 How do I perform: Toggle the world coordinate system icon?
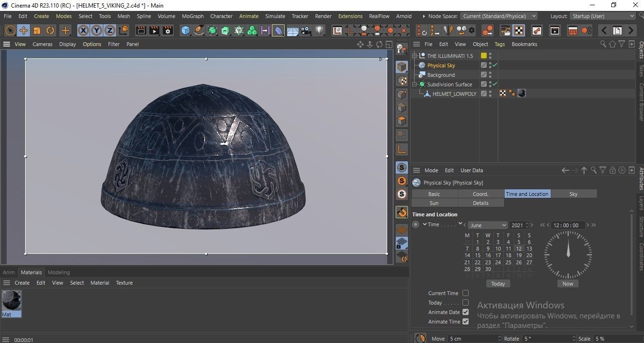pos(123,30)
